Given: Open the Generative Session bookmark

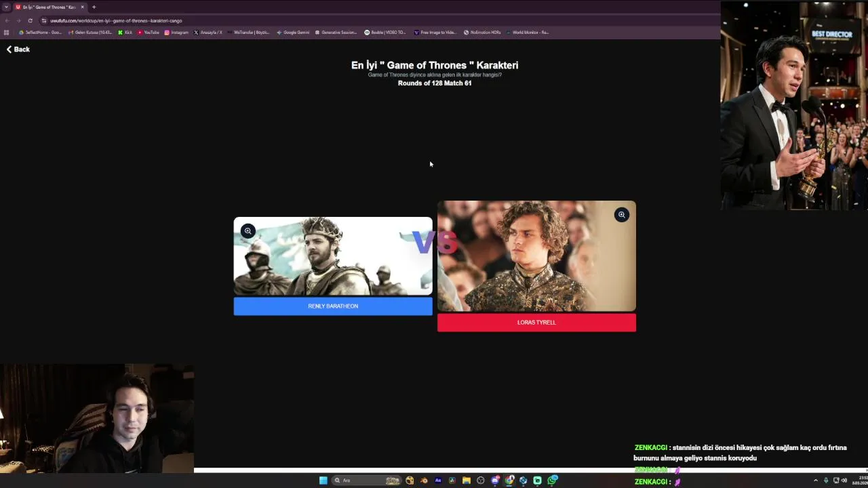Looking at the screenshot, I should [336, 33].
